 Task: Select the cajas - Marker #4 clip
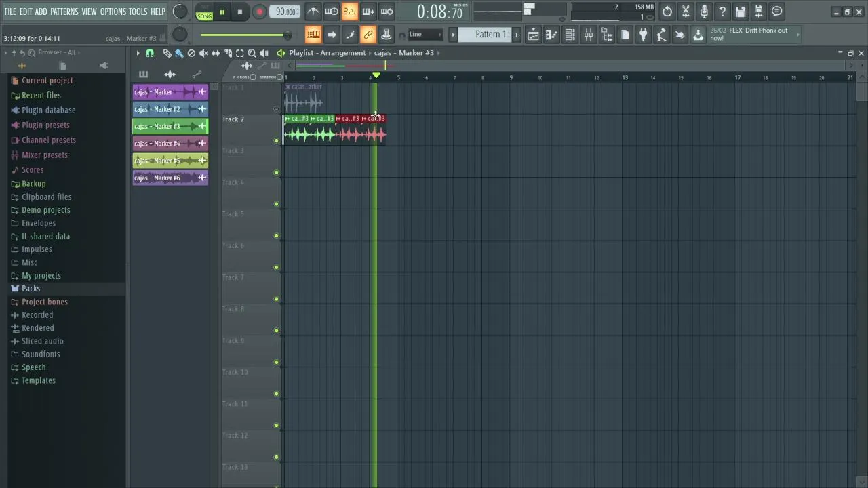point(170,144)
